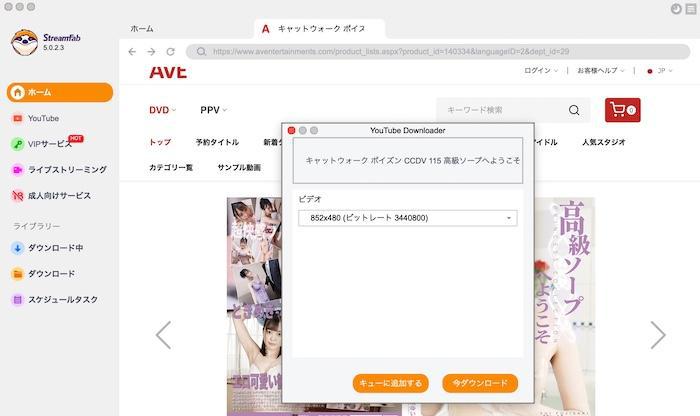Click the adult services 18 icon
The width and height of the screenshot is (700, 416).
tap(17, 196)
